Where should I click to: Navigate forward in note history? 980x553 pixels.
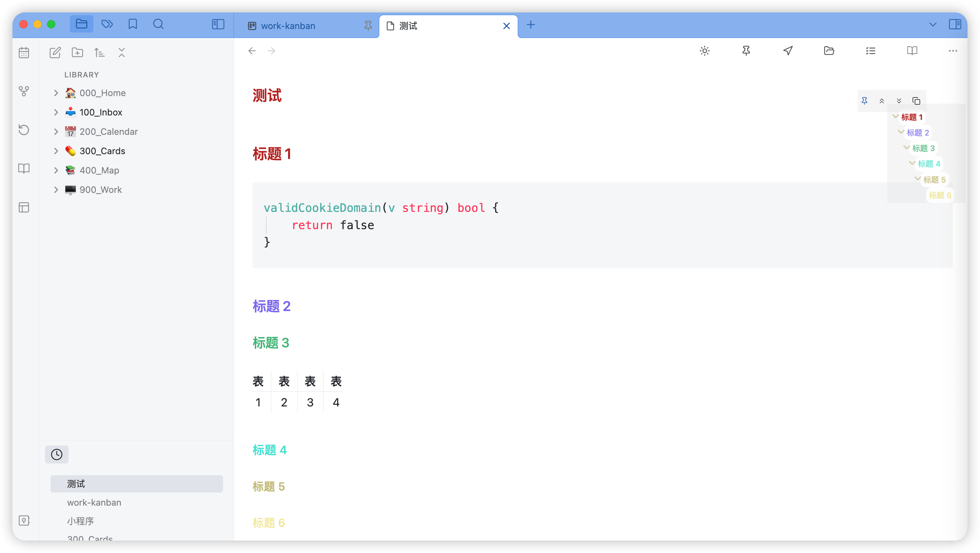pyautogui.click(x=271, y=51)
